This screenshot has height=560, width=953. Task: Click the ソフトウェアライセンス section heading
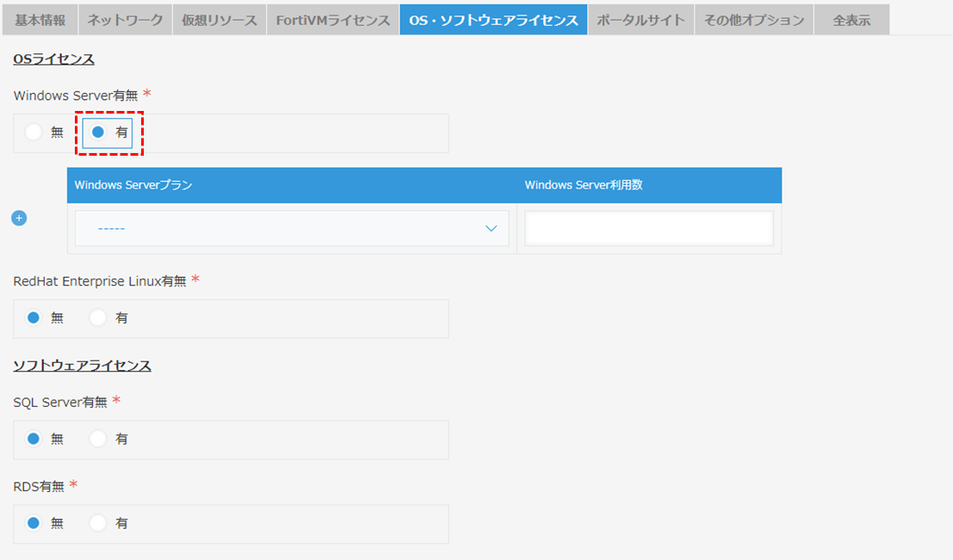coord(82,366)
